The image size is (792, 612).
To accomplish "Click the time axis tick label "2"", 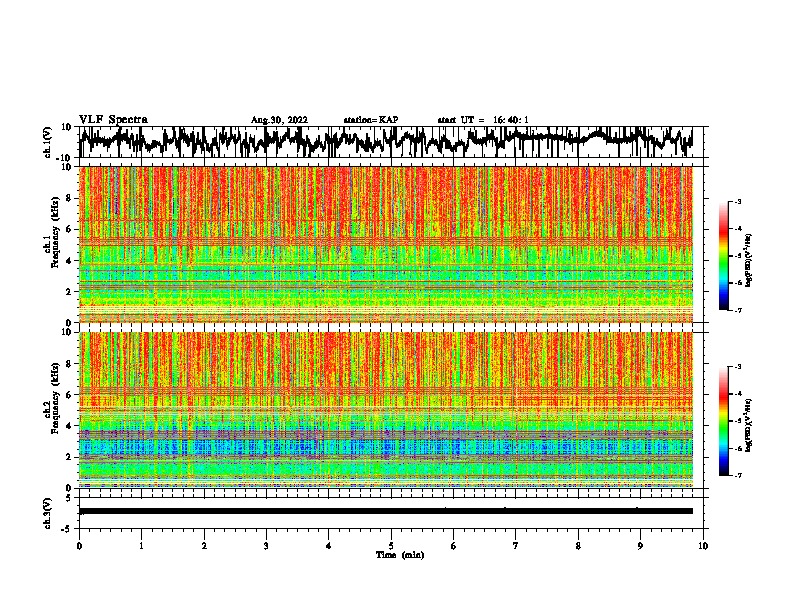I will (204, 546).
